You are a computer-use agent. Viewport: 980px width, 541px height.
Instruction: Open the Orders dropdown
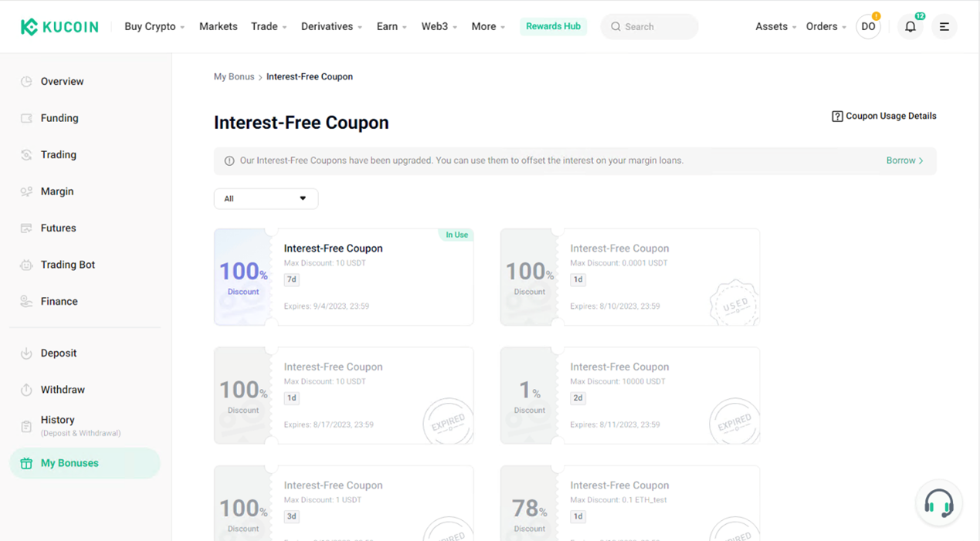pyautogui.click(x=826, y=26)
